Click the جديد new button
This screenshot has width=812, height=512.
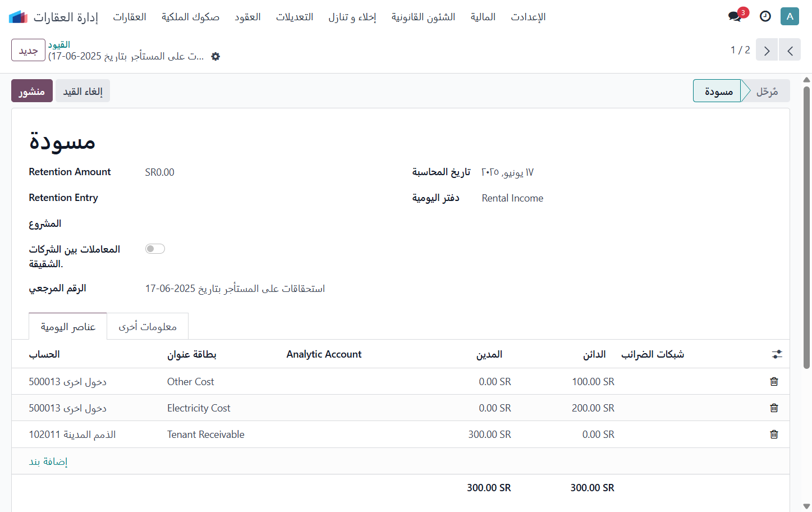pyautogui.click(x=28, y=50)
